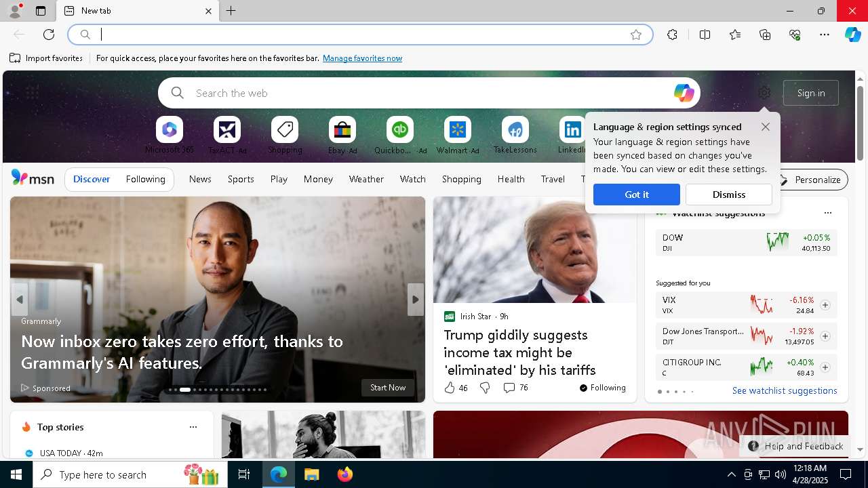Open the Money section

click(318, 179)
